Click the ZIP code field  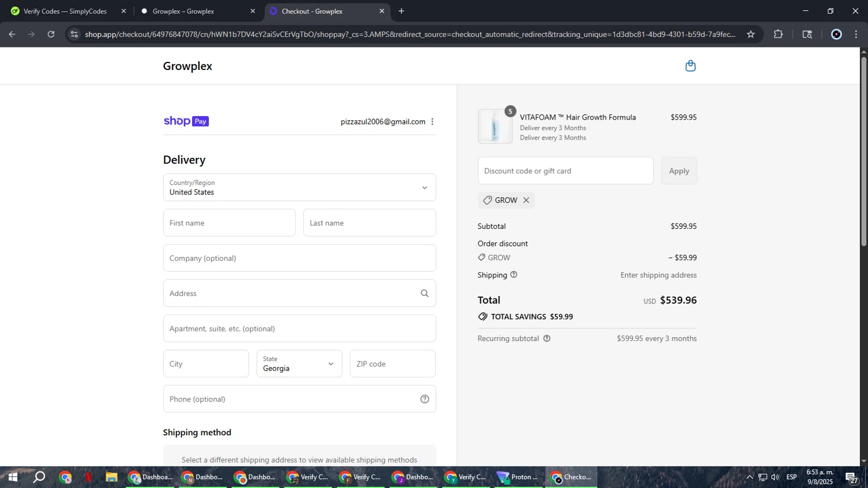392,364
